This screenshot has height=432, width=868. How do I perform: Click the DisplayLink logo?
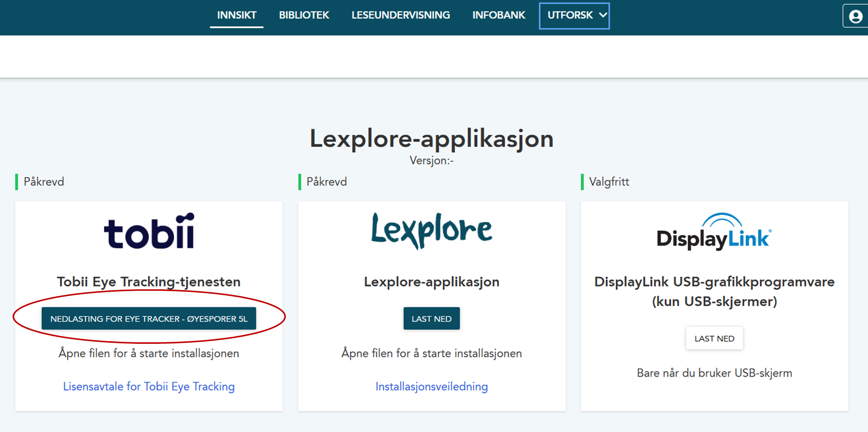(714, 232)
